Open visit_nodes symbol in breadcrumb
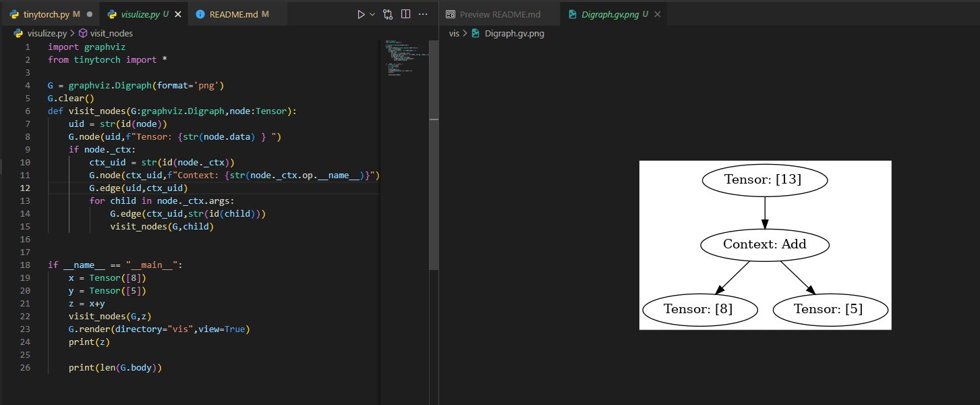 (x=111, y=33)
